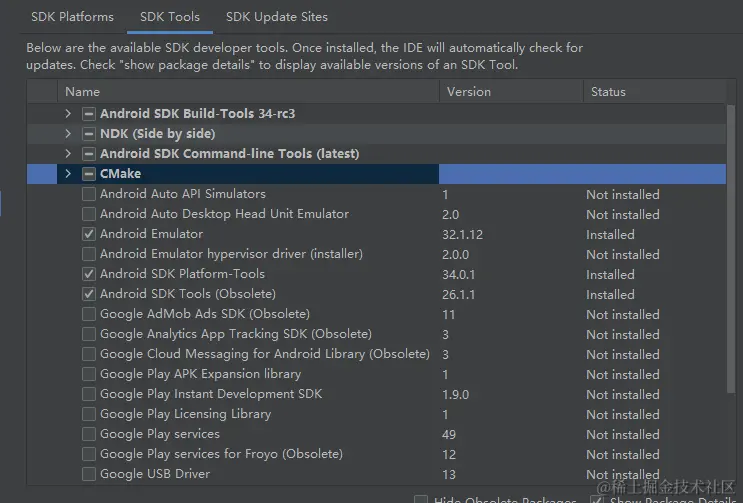743x503 pixels.
Task: Select the Google Play Licensing Library row
Action: [x=185, y=414]
